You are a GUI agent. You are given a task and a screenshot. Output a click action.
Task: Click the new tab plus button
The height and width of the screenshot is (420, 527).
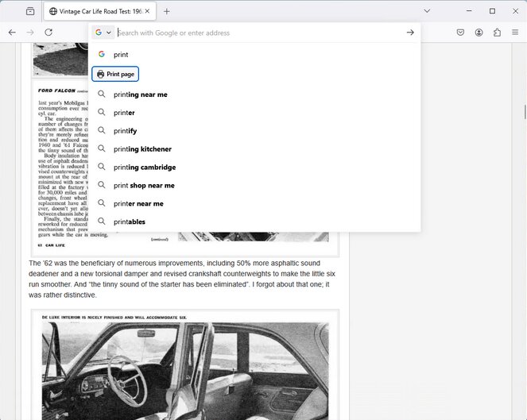point(167,11)
